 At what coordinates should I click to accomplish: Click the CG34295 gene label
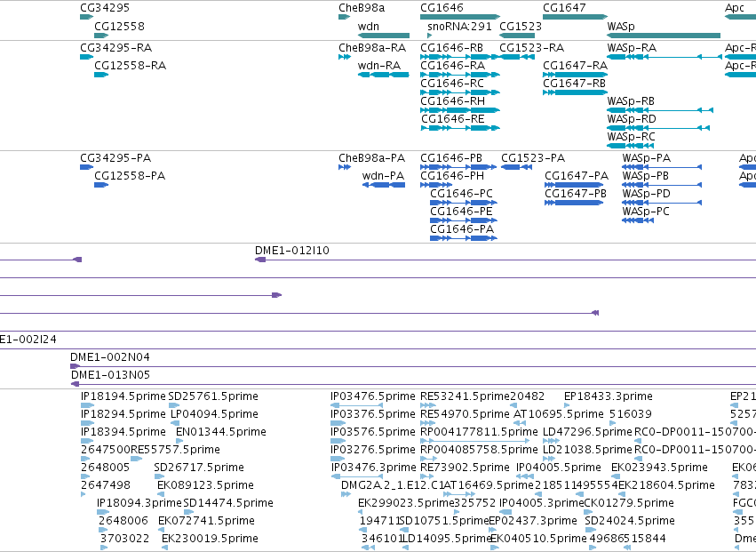(105, 8)
